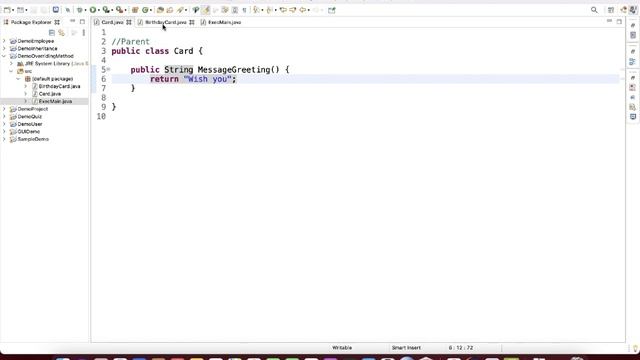The height and width of the screenshot is (360, 640).
Task: Select the DemoProject project
Action: point(33,109)
